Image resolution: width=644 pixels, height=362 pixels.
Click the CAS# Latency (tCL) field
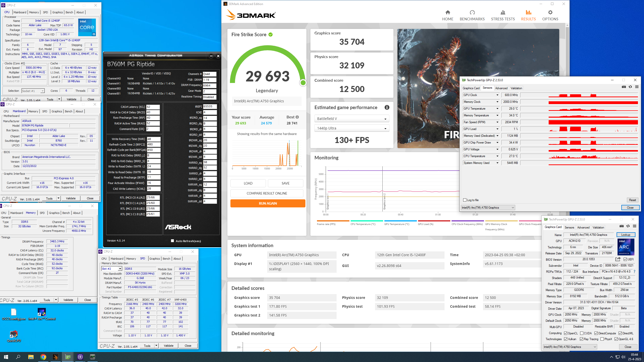[153, 107]
